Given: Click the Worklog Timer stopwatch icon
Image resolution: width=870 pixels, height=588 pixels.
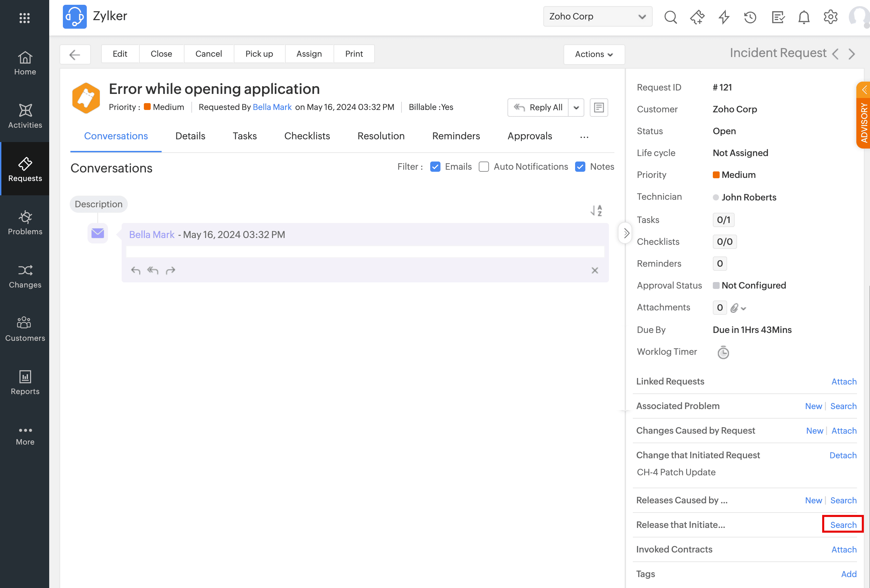Looking at the screenshot, I should pos(723,352).
